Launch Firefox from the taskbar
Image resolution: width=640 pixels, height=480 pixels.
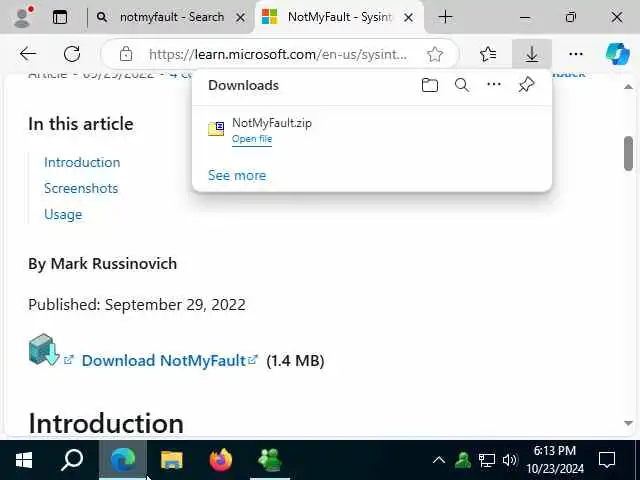pos(221,460)
